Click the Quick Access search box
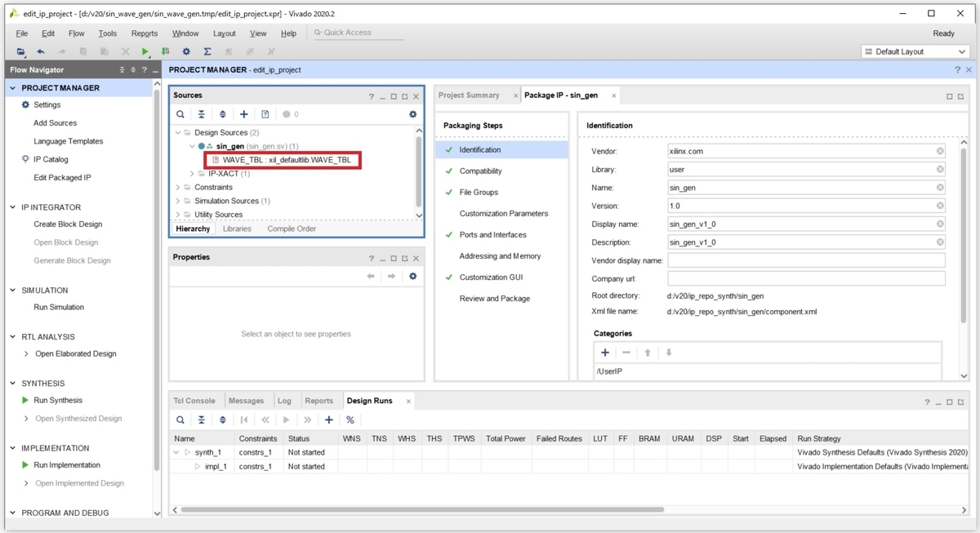 358,33
